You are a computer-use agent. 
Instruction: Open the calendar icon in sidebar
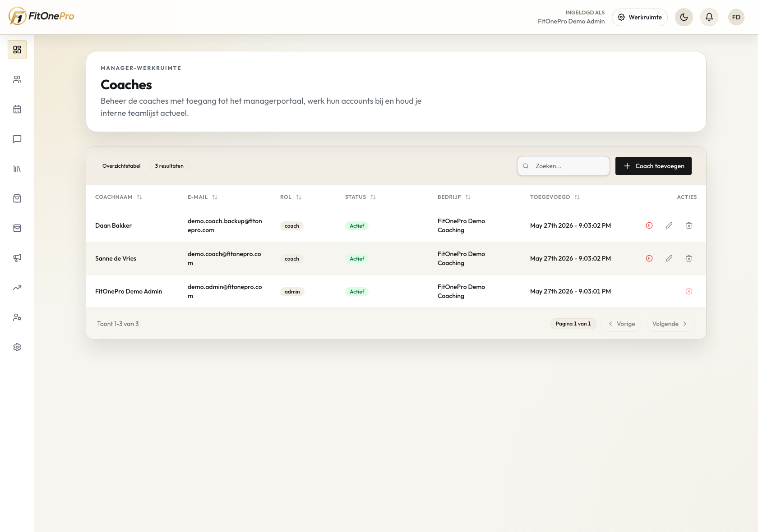17,109
